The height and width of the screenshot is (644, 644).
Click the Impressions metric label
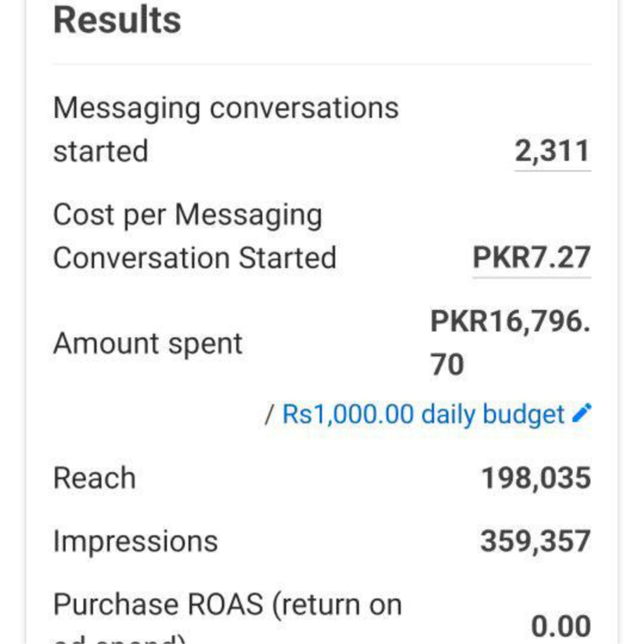(x=136, y=541)
